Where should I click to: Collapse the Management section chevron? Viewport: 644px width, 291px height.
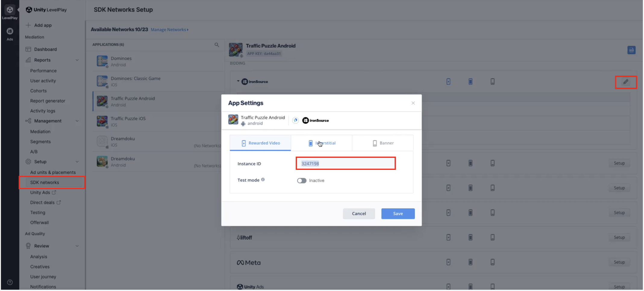[x=77, y=121]
